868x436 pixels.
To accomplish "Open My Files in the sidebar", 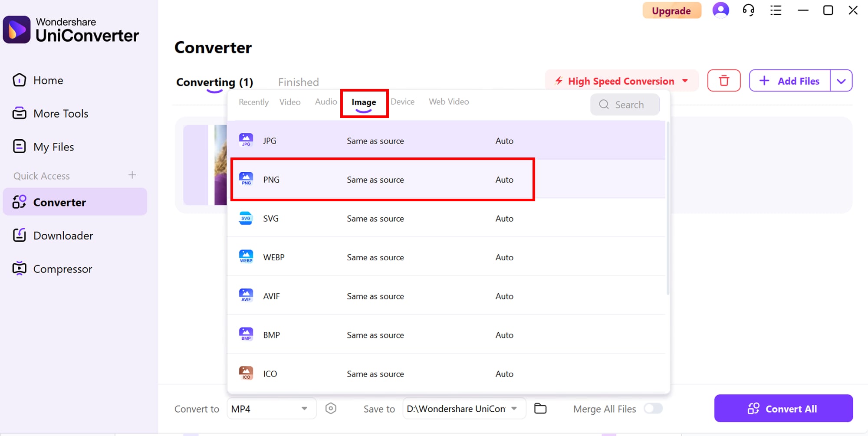I will coord(54,147).
